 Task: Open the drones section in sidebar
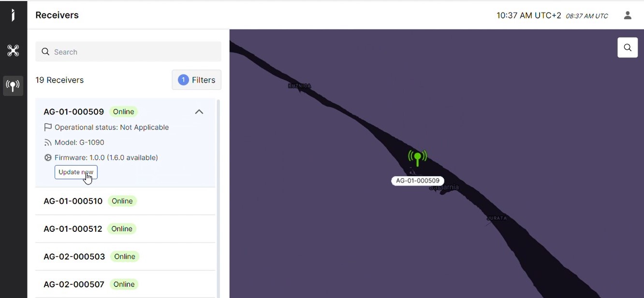click(13, 51)
